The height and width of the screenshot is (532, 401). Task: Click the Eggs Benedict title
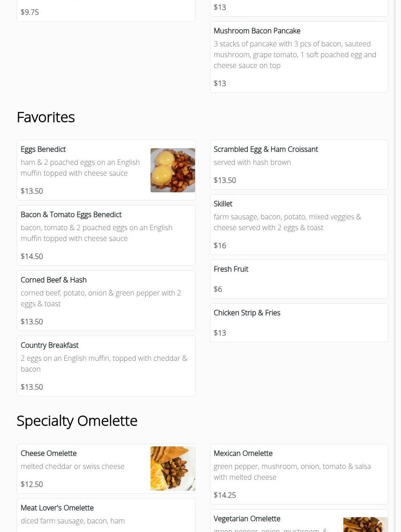point(43,149)
